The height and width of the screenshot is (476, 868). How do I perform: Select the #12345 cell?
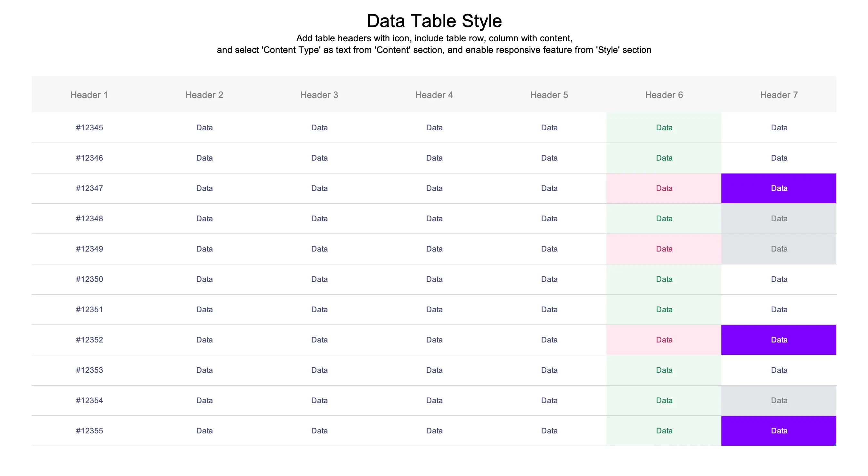point(89,128)
